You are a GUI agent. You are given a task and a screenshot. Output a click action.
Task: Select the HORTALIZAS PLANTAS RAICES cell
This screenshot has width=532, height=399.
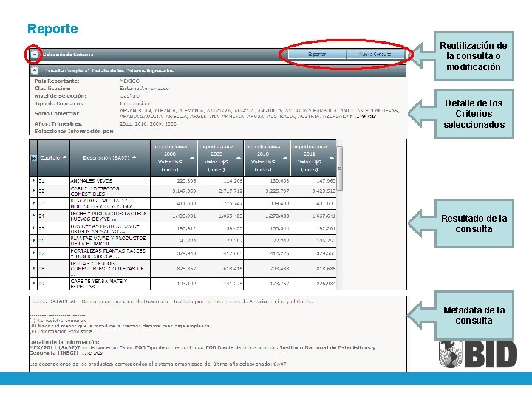click(110, 253)
